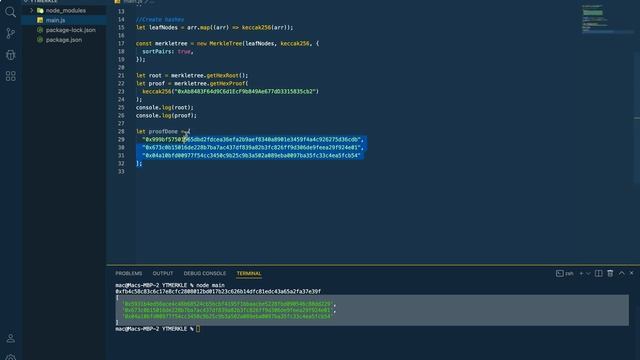Open package-lock.json file

pos(71,30)
